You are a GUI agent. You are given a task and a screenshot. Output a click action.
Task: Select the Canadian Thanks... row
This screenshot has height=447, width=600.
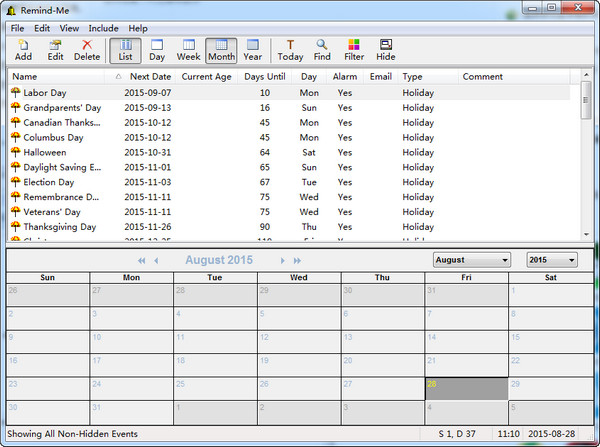pyautogui.click(x=289, y=122)
